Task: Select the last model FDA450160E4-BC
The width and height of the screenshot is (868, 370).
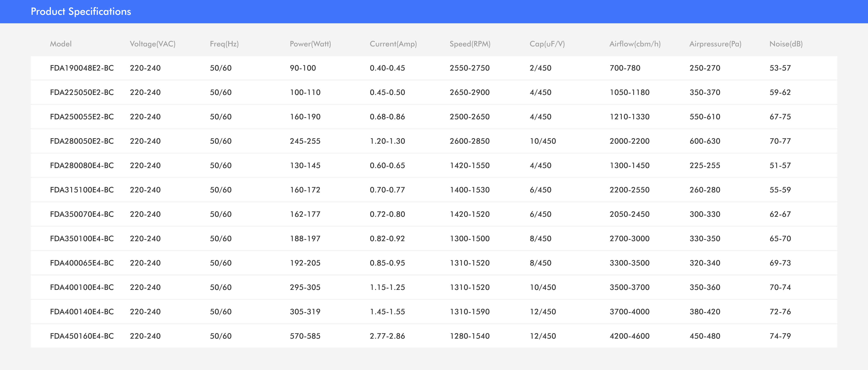Action: tap(82, 336)
